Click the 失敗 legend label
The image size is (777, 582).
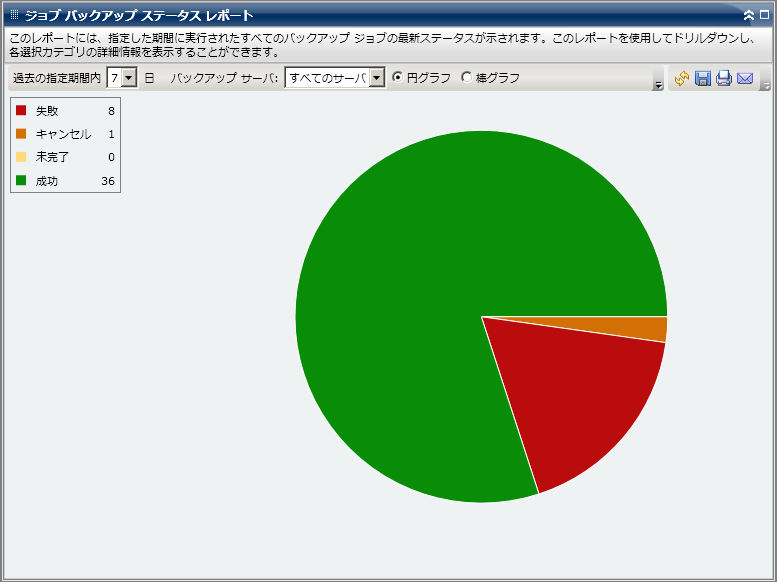(x=47, y=111)
